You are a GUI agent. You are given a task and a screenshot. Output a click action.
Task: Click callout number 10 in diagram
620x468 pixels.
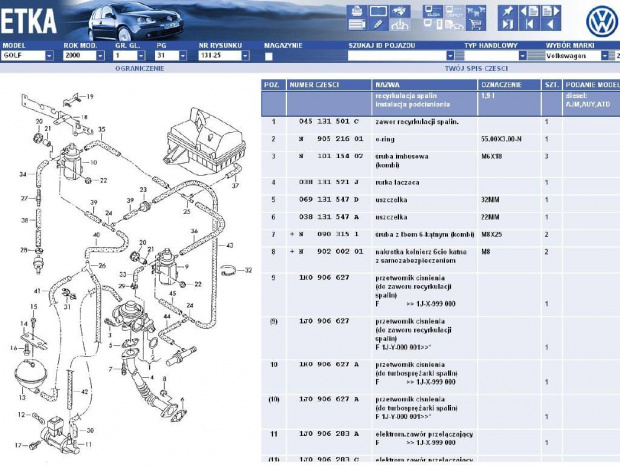[x=93, y=162]
